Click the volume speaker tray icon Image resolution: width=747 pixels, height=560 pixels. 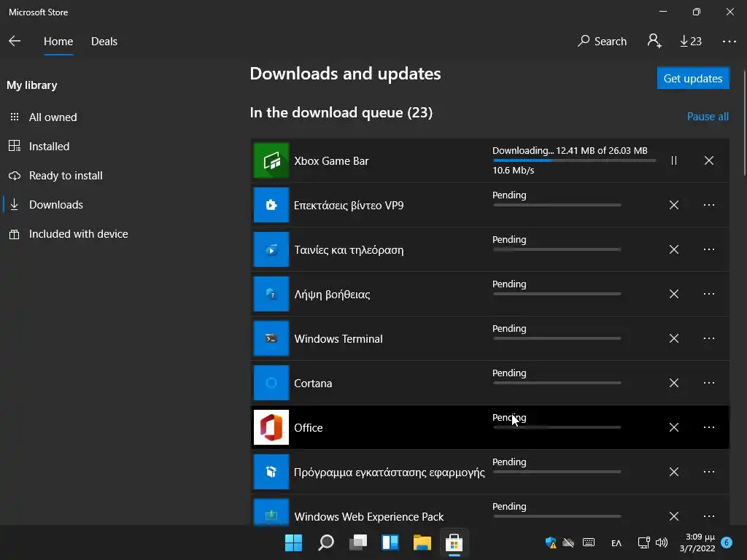pos(661,542)
